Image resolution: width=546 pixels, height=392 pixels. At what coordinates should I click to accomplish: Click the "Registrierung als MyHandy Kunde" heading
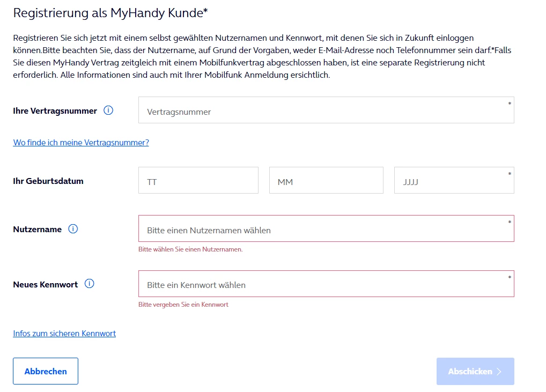(x=110, y=13)
